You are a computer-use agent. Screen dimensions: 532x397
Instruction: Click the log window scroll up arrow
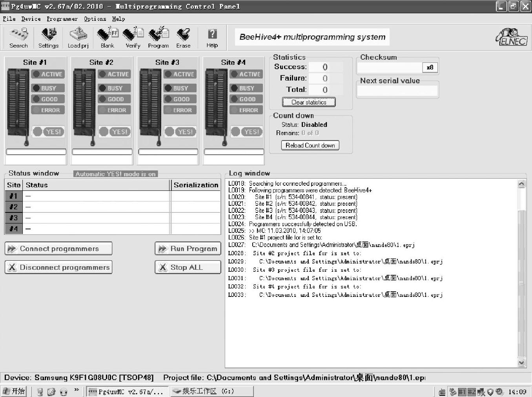coord(521,184)
